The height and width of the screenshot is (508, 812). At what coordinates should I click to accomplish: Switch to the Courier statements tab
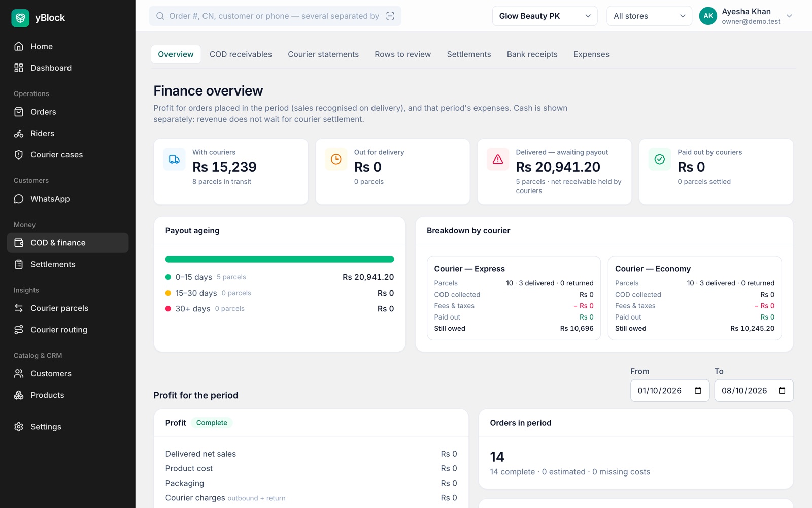pos(323,54)
